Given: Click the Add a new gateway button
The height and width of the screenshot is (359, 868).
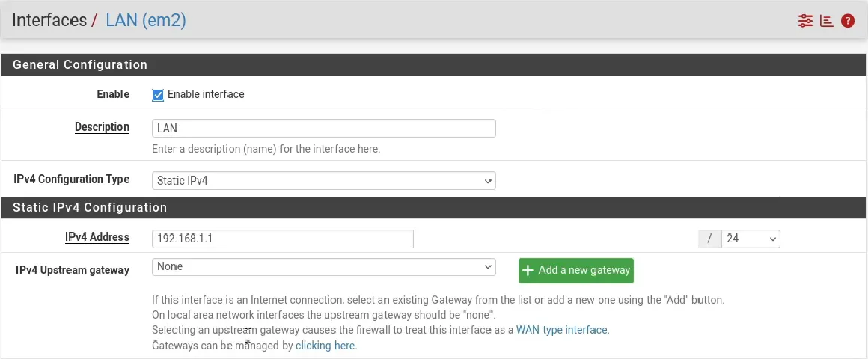Looking at the screenshot, I should pos(576,271).
